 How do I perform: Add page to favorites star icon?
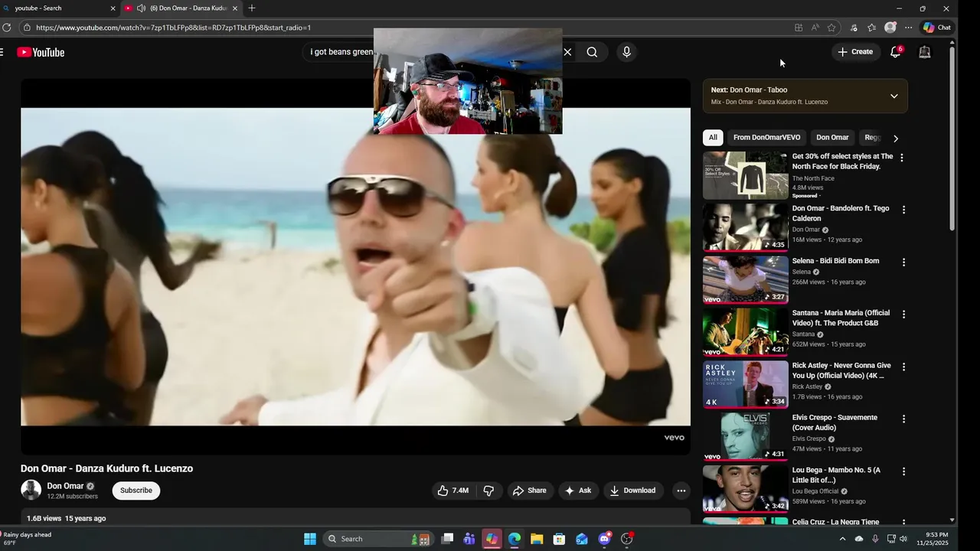click(831, 28)
